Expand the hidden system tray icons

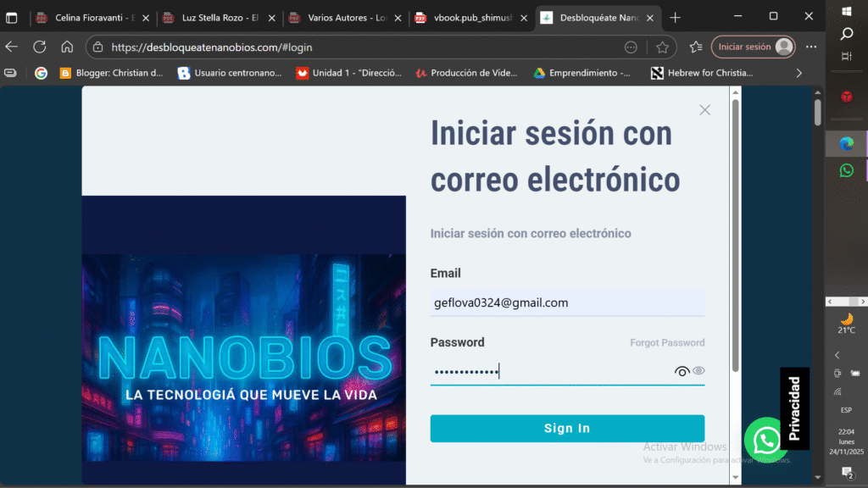pos(837,355)
